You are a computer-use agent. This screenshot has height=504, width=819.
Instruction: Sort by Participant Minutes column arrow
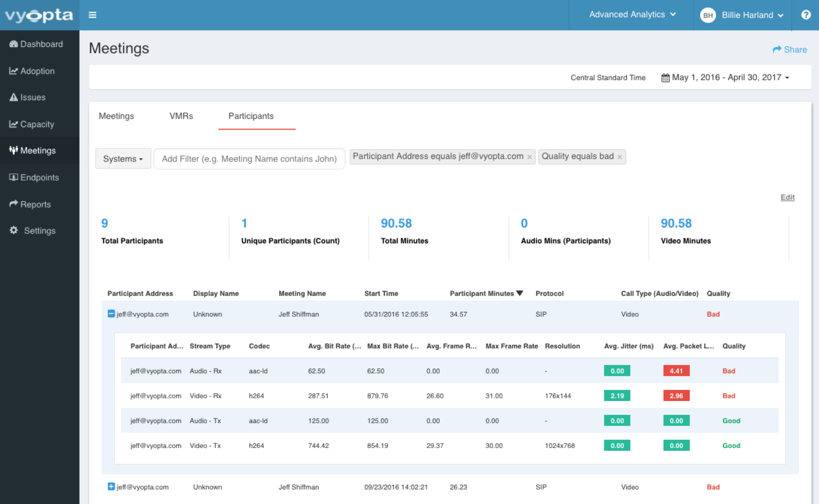tap(520, 293)
